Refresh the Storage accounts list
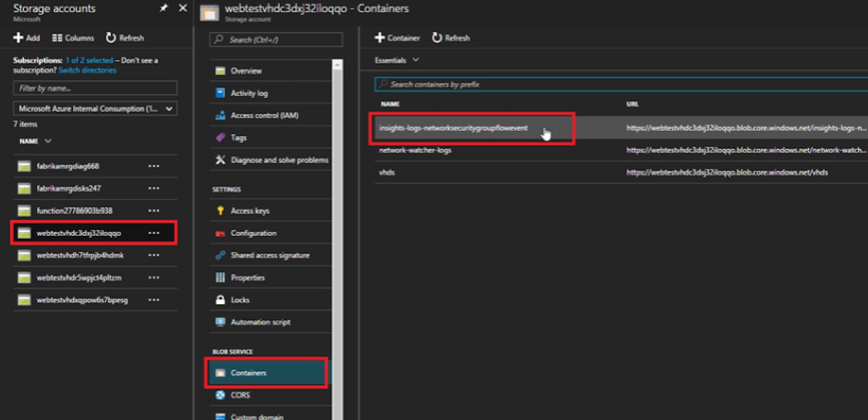 pyautogui.click(x=125, y=38)
